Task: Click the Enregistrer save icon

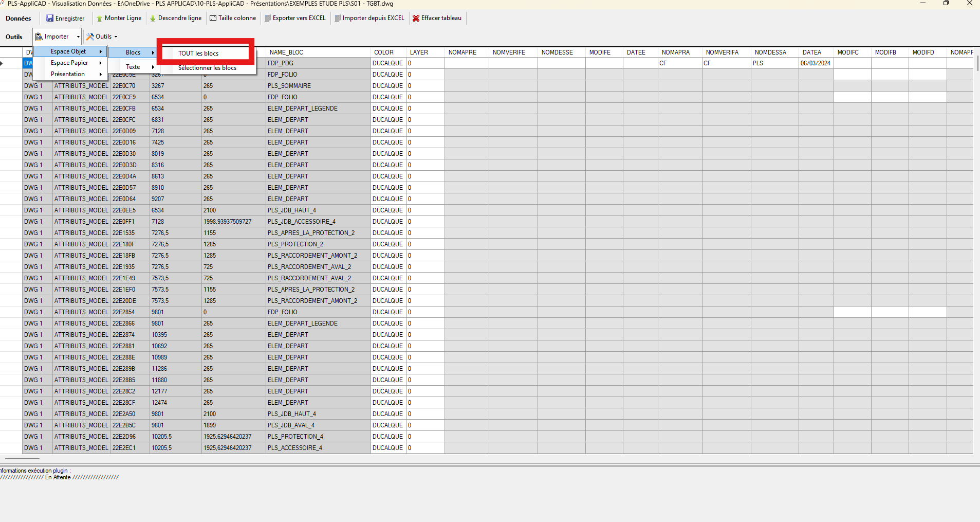Action: (x=50, y=18)
